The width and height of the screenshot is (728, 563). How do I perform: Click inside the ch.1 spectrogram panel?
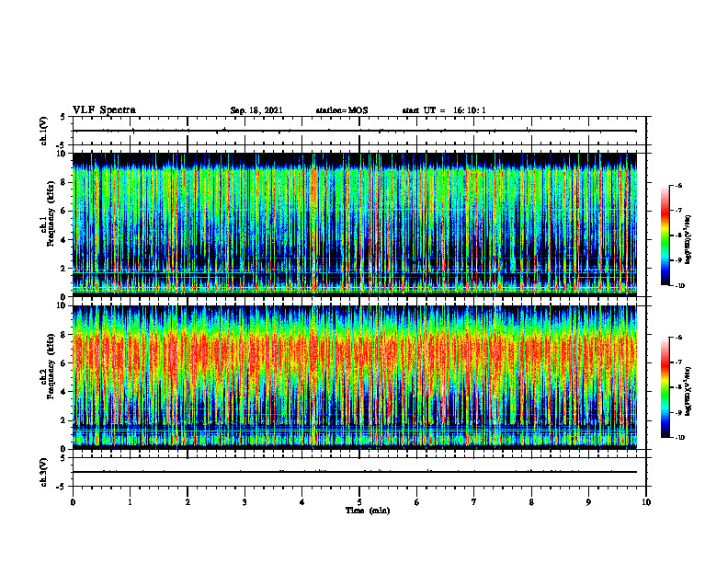pos(355,224)
